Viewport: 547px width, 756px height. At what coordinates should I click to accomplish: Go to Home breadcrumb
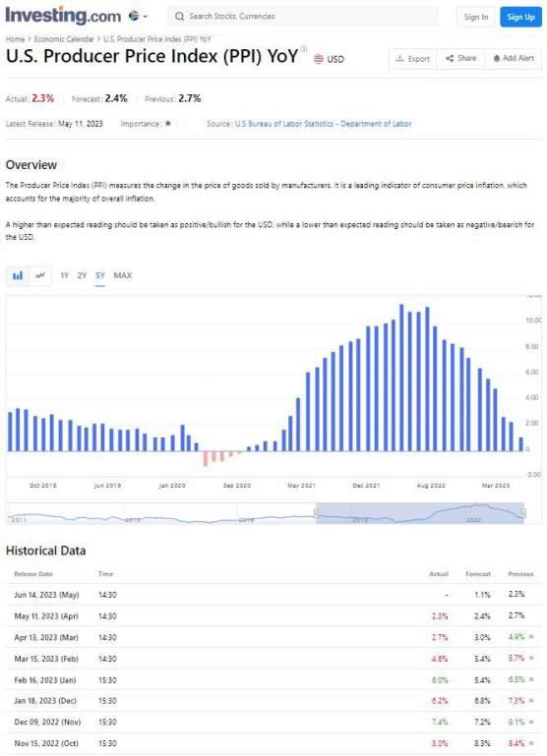[15, 39]
